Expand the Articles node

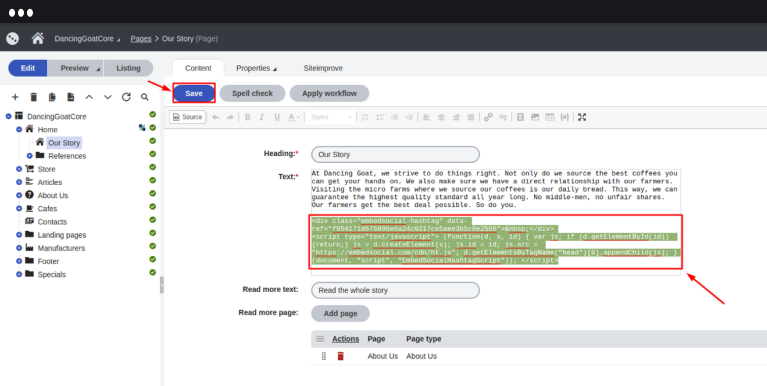pyautogui.click(x=19, y=182)
